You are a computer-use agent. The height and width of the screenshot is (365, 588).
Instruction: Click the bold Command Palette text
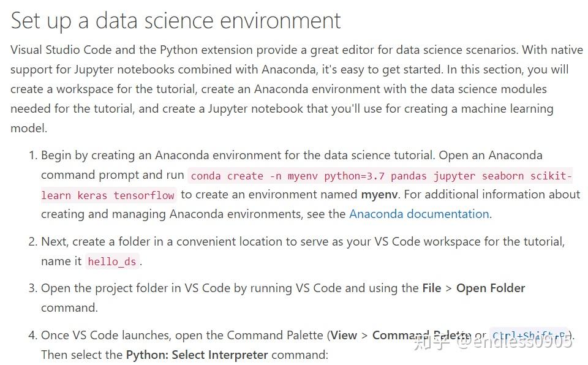421,336
